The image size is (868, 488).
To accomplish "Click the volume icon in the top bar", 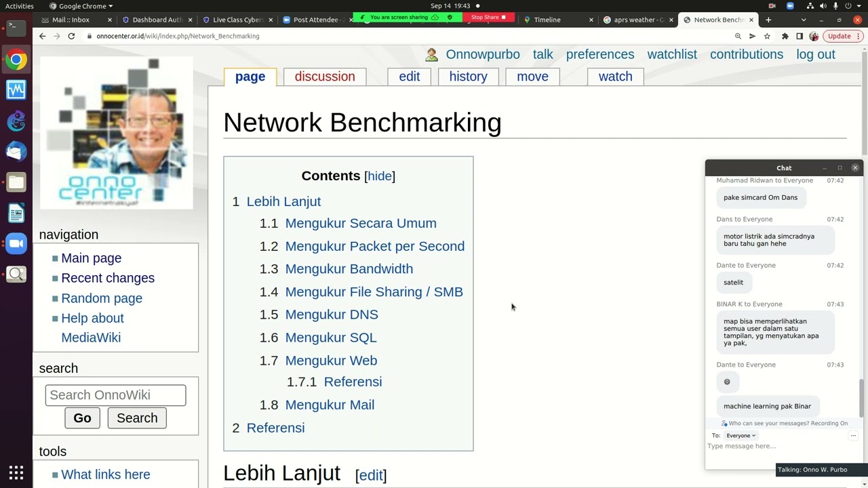I will coord(823,6).
